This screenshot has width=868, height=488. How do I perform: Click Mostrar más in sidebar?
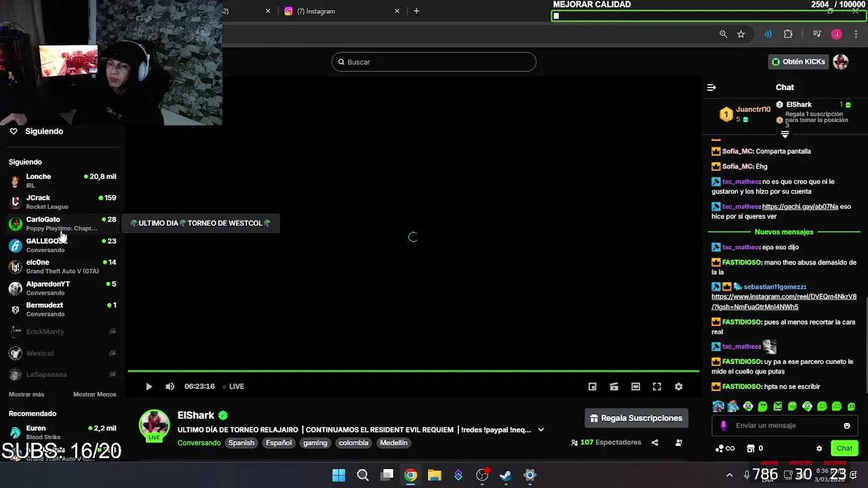coord(26,394)
